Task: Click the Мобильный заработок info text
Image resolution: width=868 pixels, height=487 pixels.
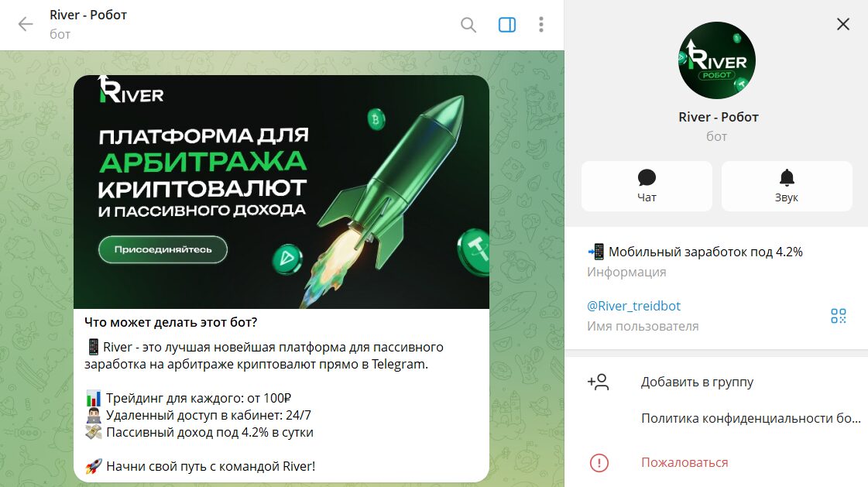Action: [x=695, y=252]
